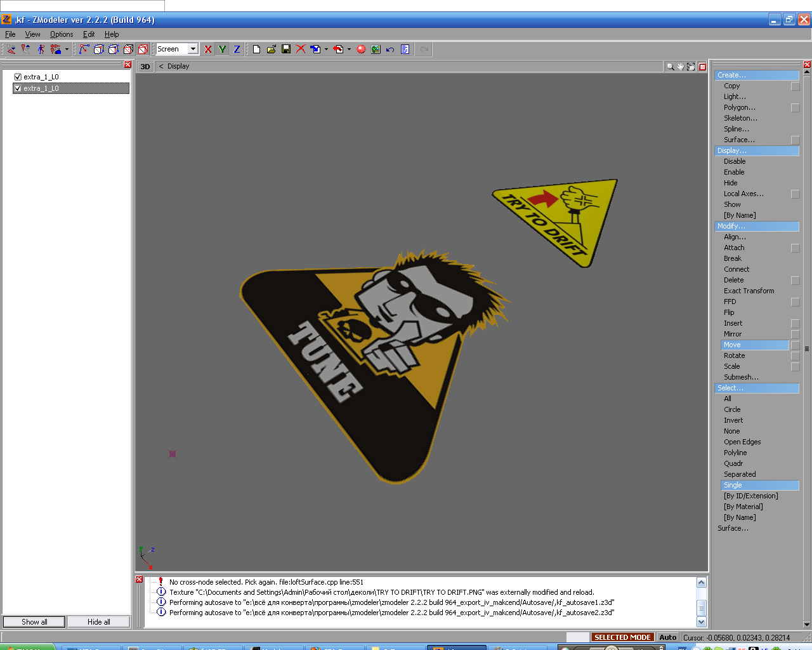The height and width of the screenshot is (650, 812).
Task: Click the message log scrollbar down arrow
Action: coord(702,622)
